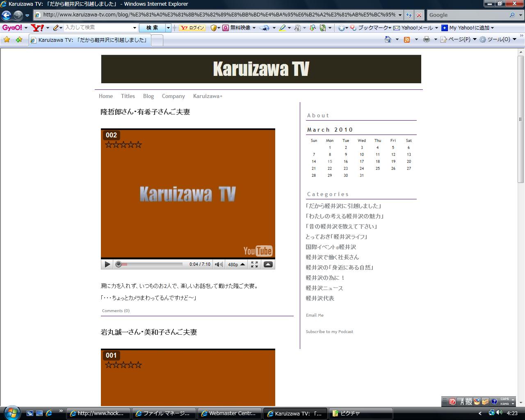Click the Print icon in command bar

[x=427, y=39]
